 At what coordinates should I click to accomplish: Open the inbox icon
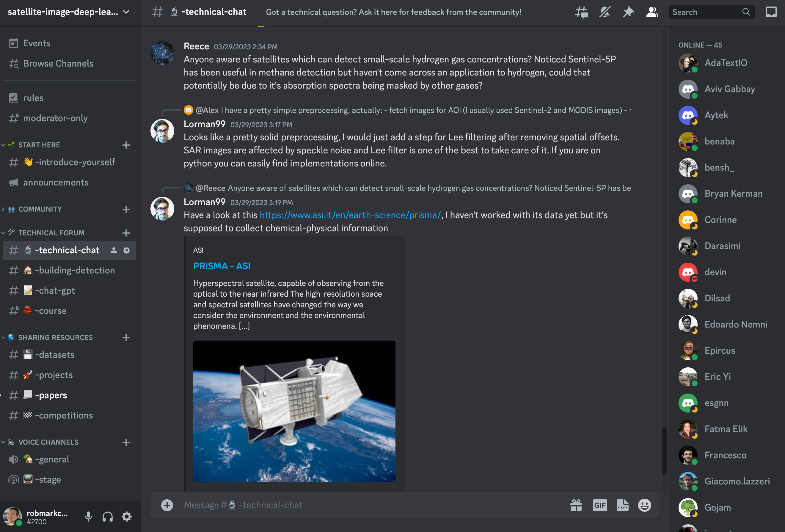(x=771, y=12)
